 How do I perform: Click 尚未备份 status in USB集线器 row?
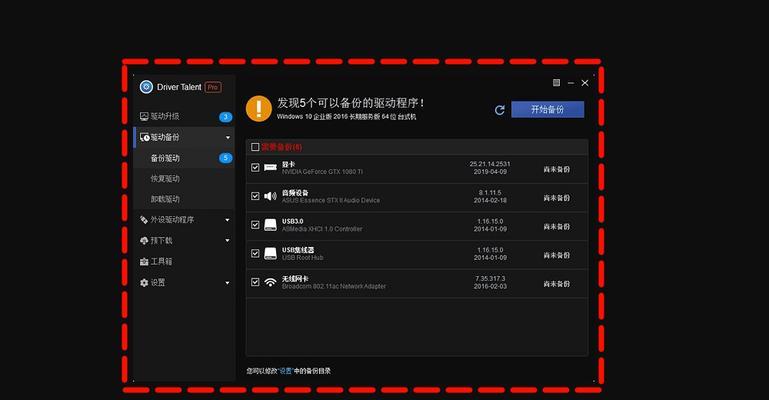pyautogui.click(x=557, y=255)
